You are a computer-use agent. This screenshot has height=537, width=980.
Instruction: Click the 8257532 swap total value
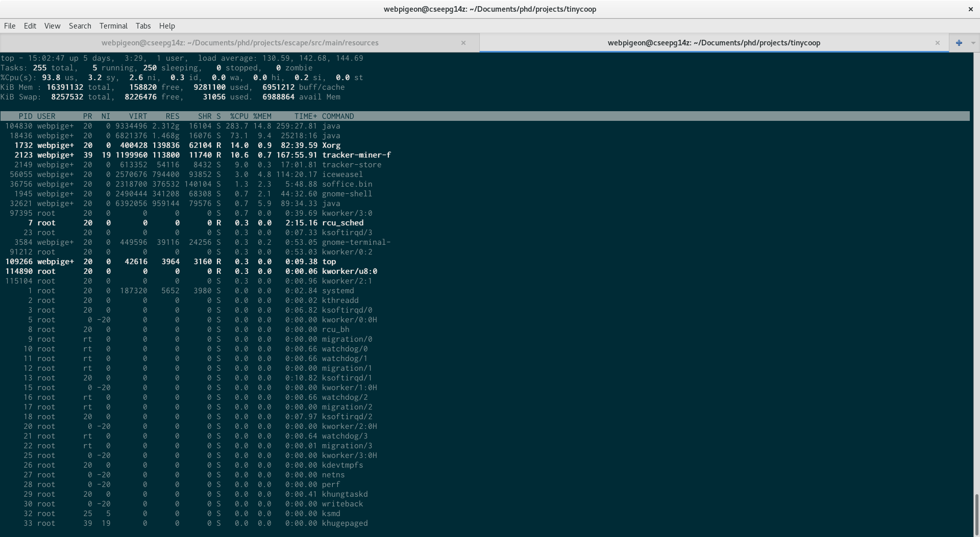(x=67, y=97)
